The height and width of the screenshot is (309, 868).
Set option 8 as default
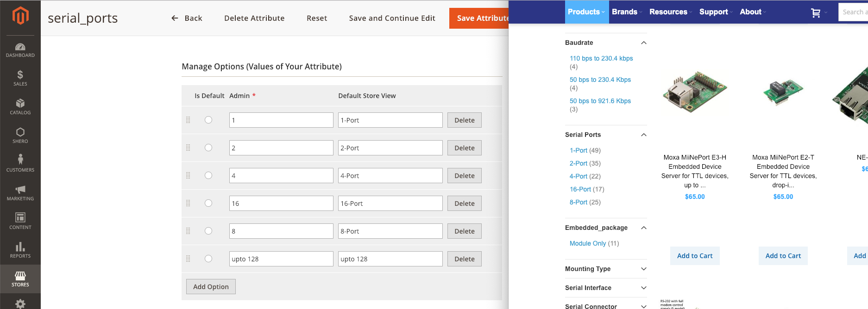point(208,231)
